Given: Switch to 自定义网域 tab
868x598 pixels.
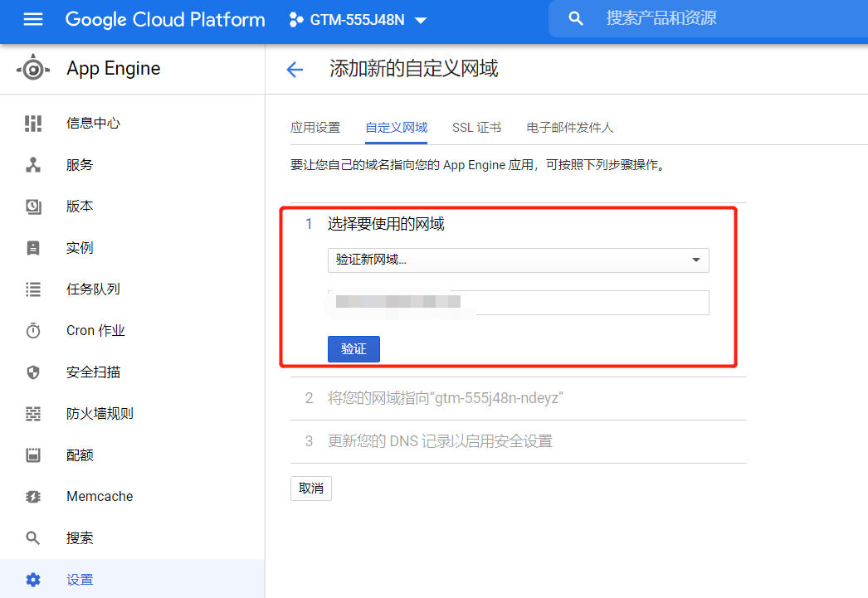Looking at the screenshot, I should 397,128.
